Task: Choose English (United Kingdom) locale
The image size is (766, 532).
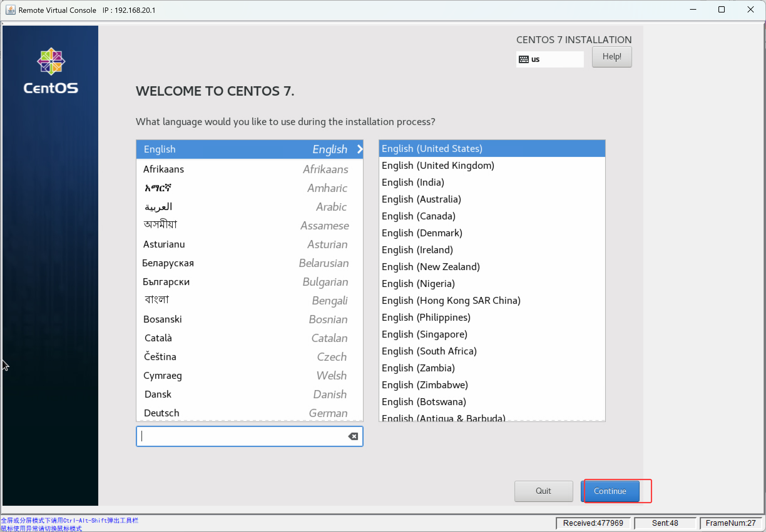Action: click(x=438, y=165)
